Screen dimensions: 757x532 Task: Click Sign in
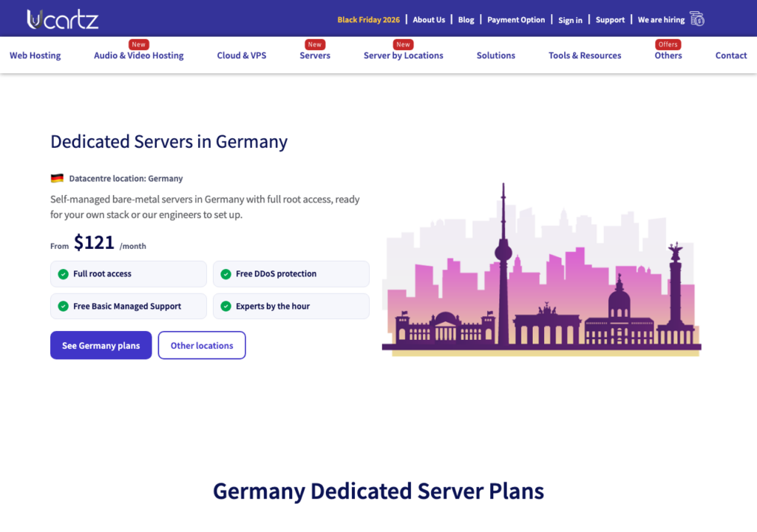(570, 20)
